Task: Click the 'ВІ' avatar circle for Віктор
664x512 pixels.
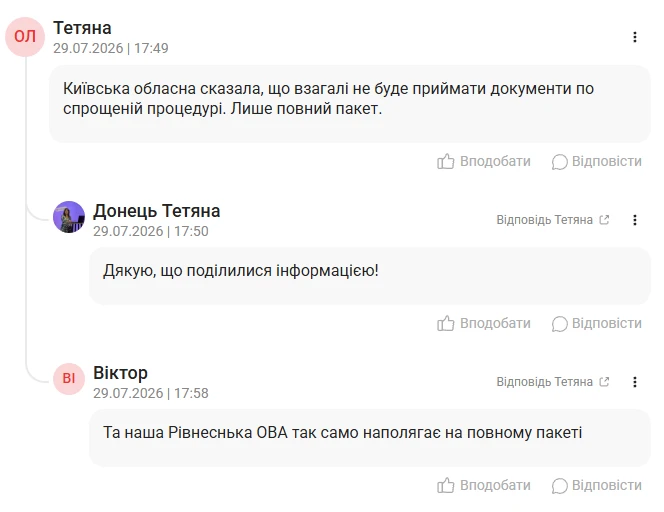Action: pyautogui.click(x=69, y=379)
